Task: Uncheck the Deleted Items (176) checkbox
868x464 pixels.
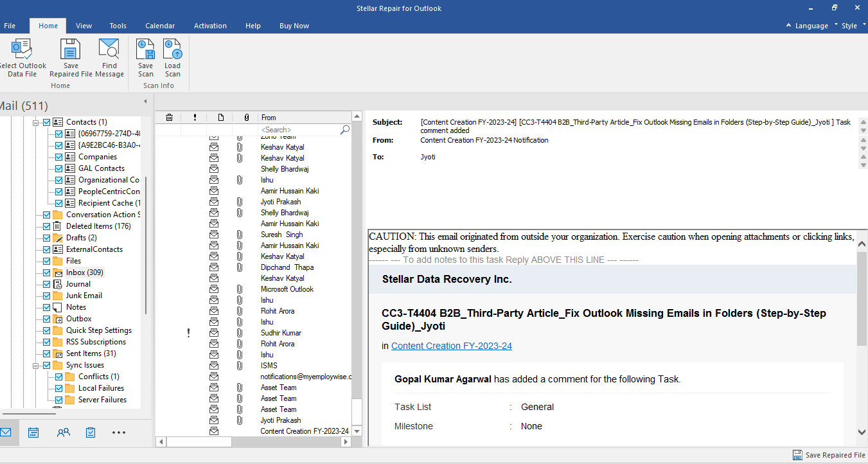Action: click(x=47, y=226)
